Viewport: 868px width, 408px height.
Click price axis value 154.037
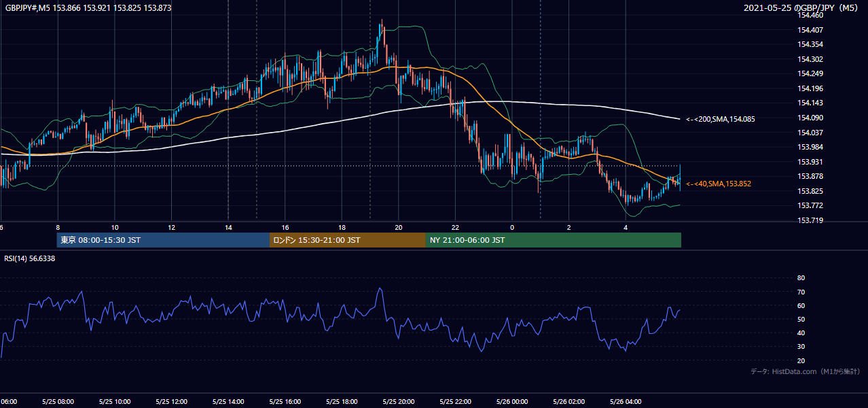[810, 133]
